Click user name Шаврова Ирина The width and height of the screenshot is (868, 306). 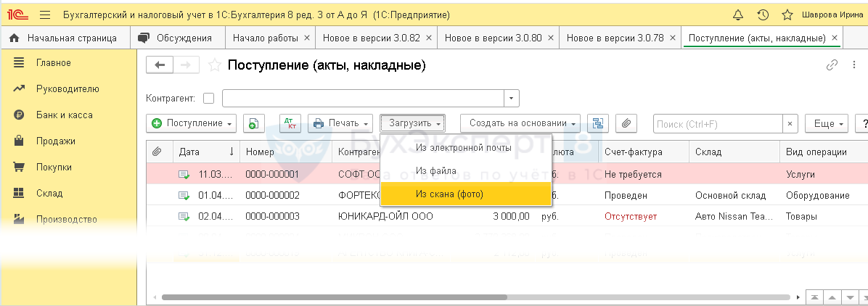[x=832, y=15]
